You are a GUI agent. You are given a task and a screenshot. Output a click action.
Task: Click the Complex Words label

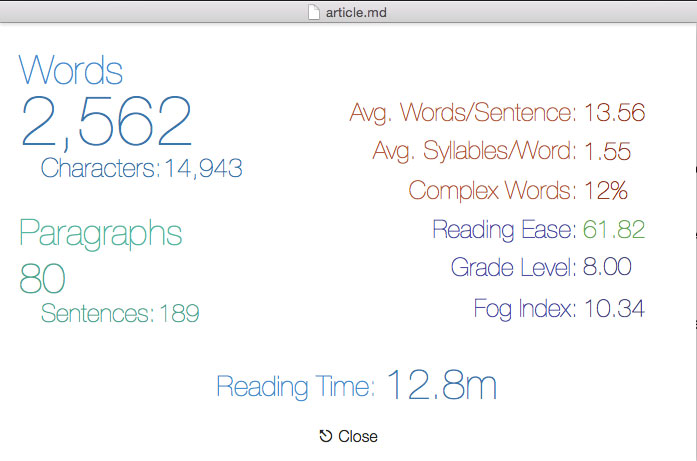(492, 190)
